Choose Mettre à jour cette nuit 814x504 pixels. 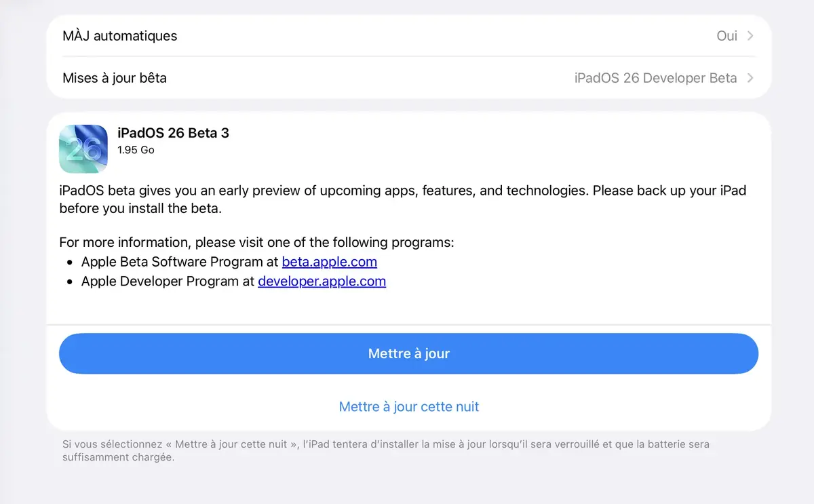click(408, 406)
